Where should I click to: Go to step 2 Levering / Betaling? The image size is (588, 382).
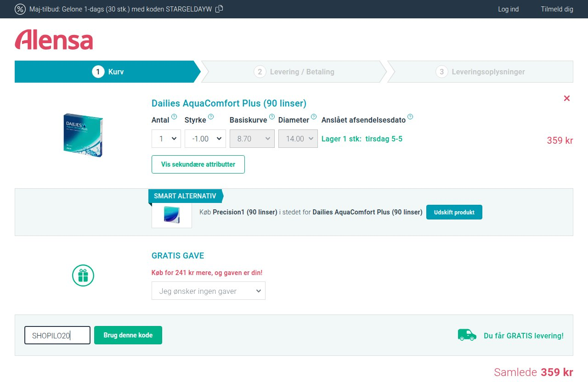294,72
